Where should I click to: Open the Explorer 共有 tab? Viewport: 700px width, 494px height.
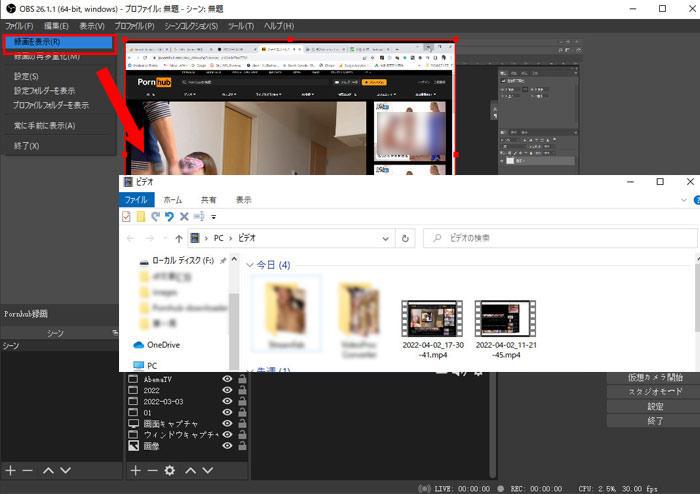(208, 200)
